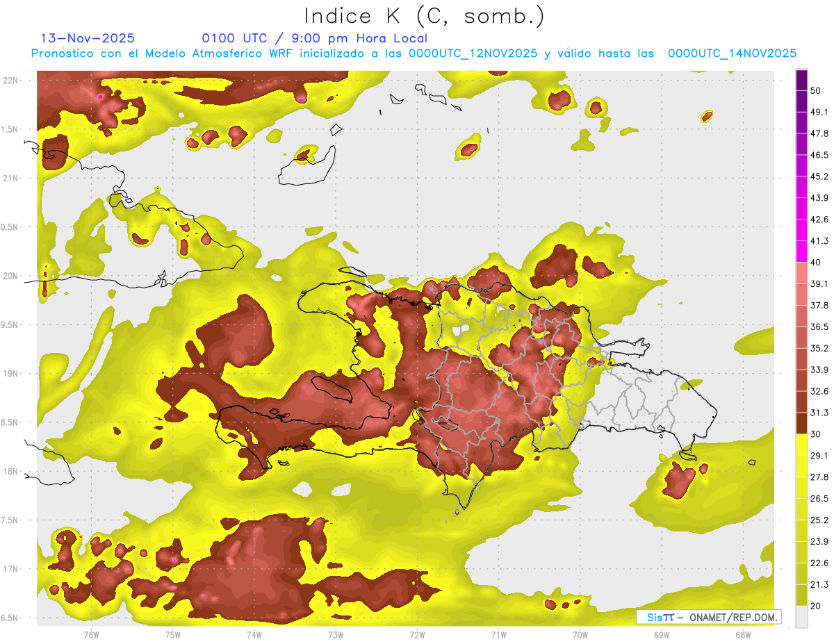The image size is (834, 644).
Task: Click the "39.1" color scale value
Action: click(x=819, y=283)
